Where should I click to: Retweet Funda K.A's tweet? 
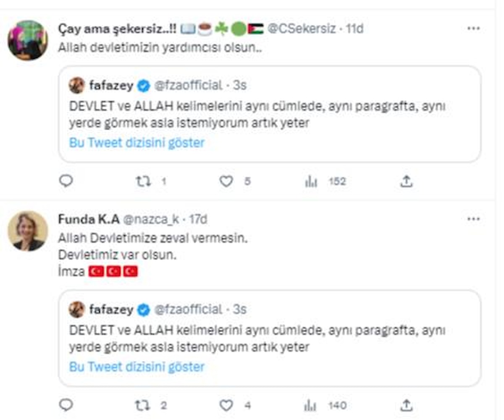pyautogui.click(x=143, y=405)
